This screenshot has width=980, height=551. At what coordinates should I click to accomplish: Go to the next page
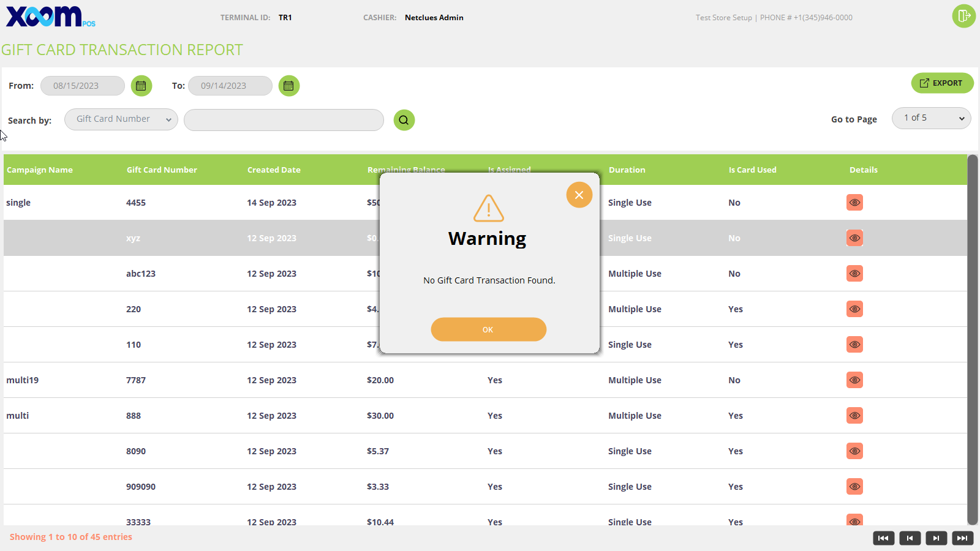click(936, 538)
